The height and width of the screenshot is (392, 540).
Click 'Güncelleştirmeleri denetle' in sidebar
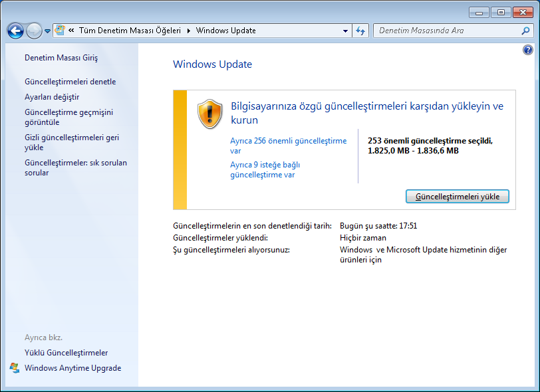70,82
